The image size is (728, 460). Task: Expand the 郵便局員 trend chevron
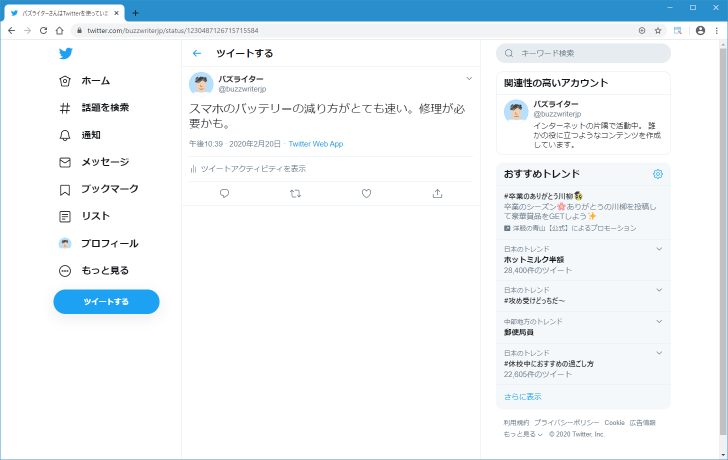pyautogui.click(x=659, y=321)
